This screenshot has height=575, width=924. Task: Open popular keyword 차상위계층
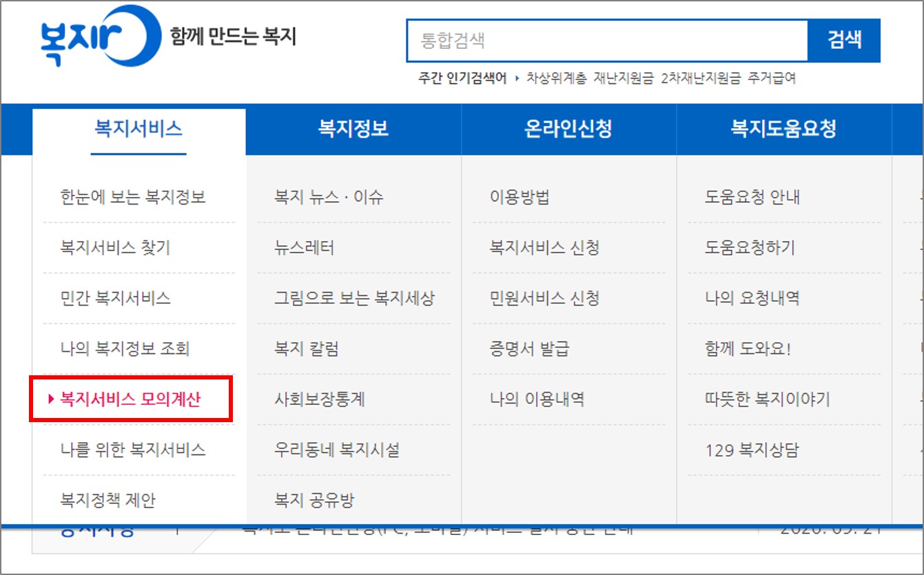[557, 79]
